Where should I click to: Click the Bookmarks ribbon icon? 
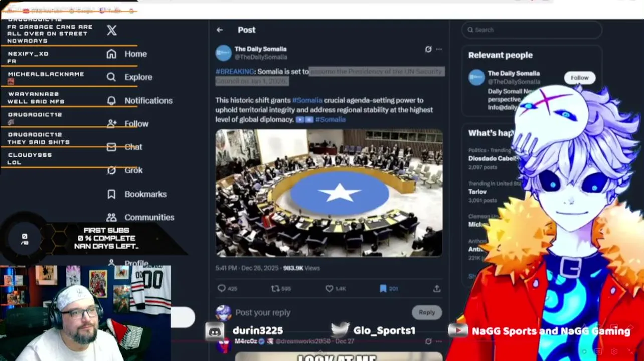pos(111,194)
